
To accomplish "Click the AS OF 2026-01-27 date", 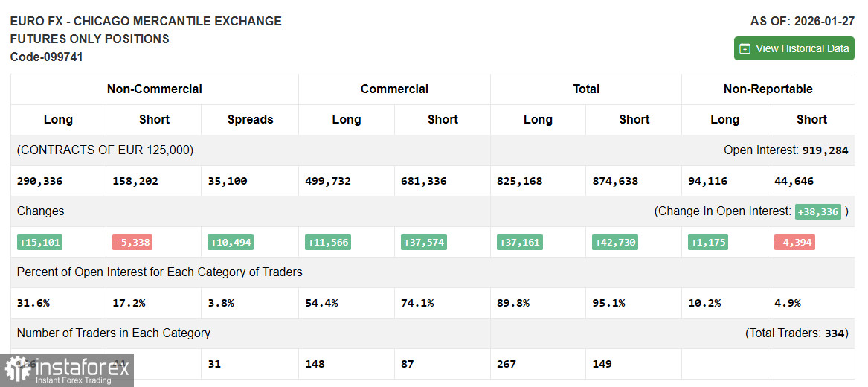I will coord(802,21).
